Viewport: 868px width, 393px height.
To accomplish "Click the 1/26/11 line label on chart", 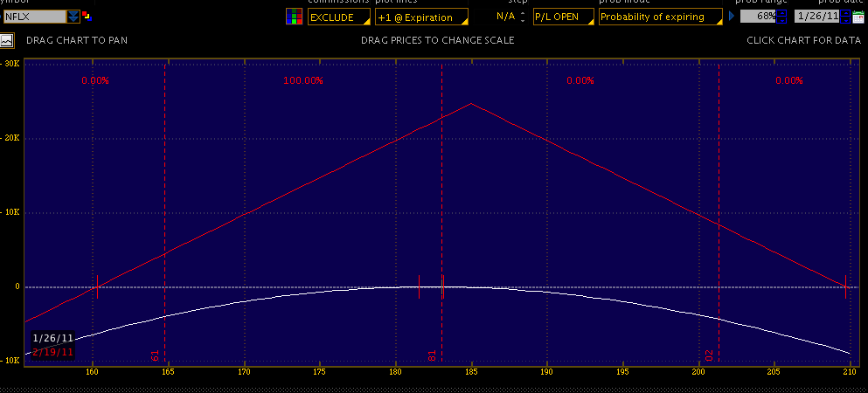I will coord(52,338).
